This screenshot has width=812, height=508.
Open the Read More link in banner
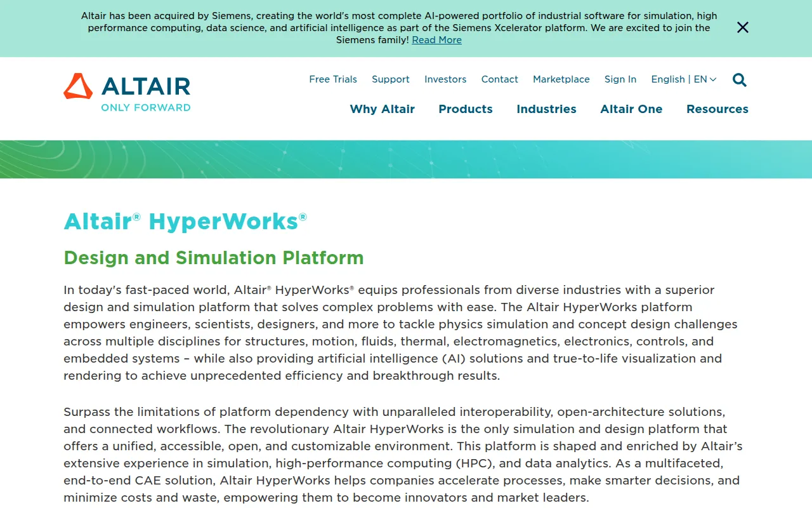point(436,40)
